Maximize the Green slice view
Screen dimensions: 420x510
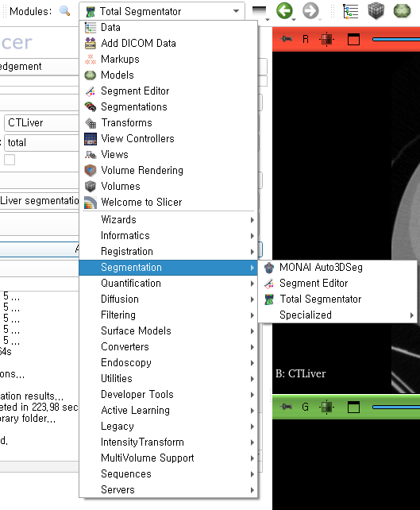353,408
